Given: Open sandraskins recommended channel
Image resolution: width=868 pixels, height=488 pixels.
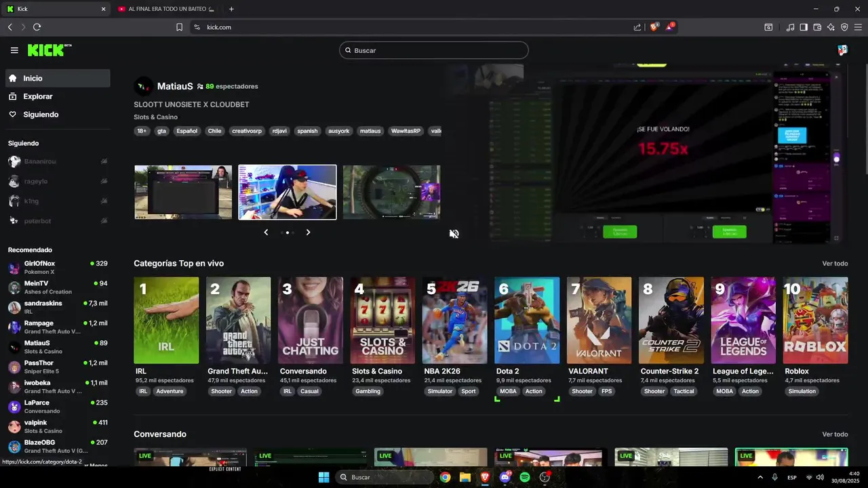Looking at the screenshot, I should click(58, 307).
